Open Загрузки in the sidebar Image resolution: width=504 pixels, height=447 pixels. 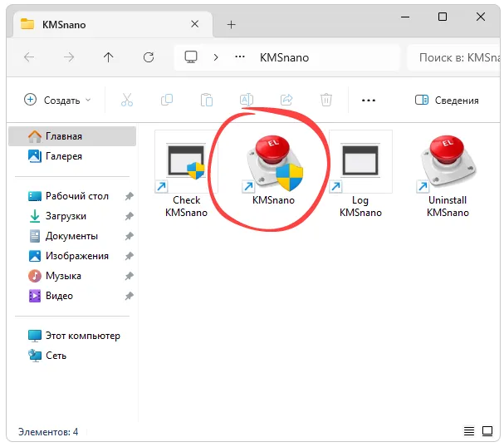[72, 216]
